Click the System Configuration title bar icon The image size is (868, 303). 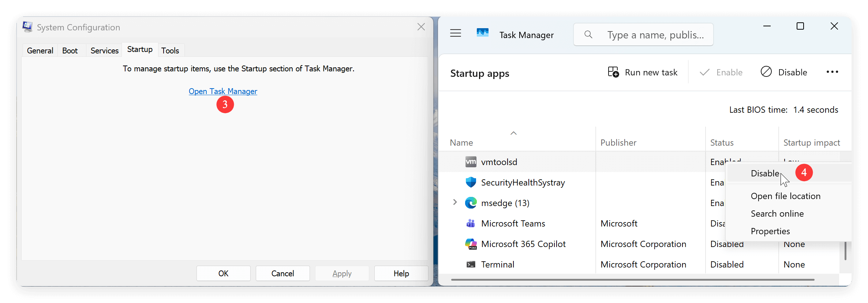27,27
